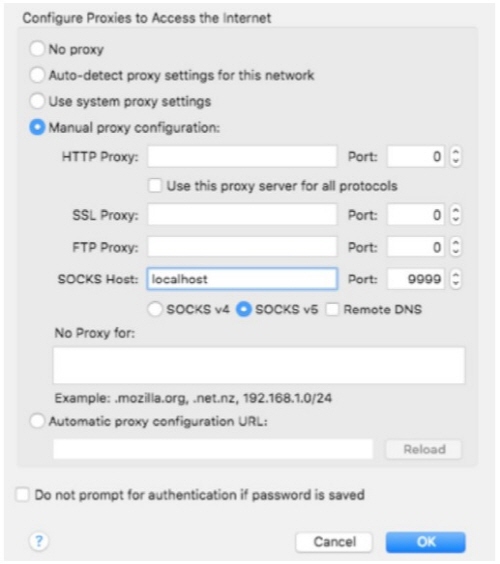
Task: Select Manual proxy configuration radio button
Action: (37, 127)
